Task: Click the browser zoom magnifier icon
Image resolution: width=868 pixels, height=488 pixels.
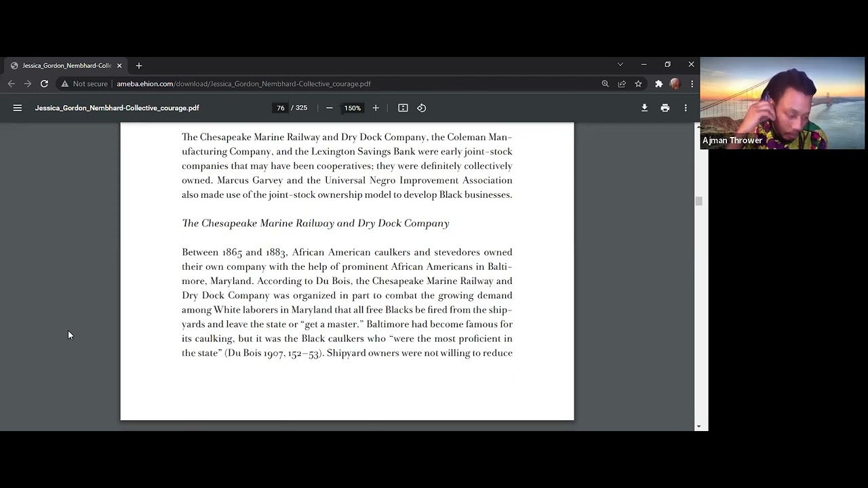Action: 605,84
